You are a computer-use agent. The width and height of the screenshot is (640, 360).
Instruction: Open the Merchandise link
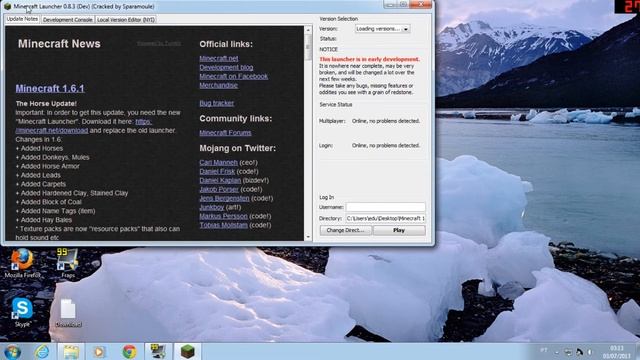tap(218, 85)
